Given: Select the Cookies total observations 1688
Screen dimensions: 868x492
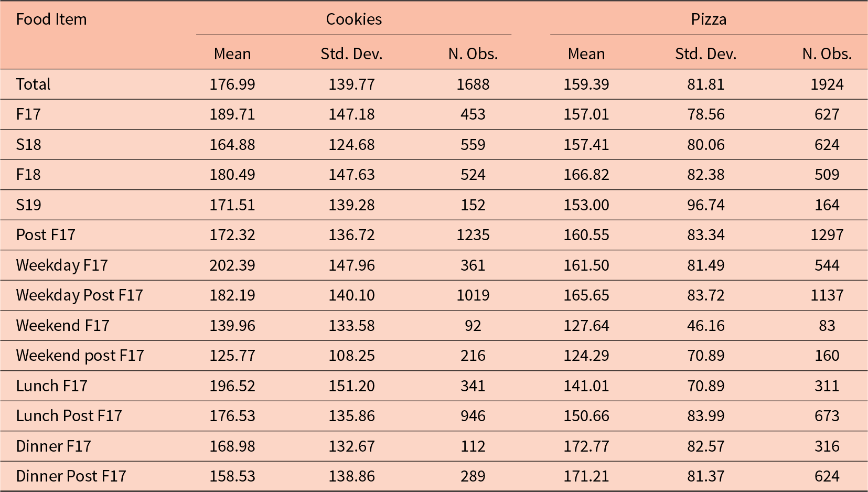Looking at the screenshot, I should [473, 84].
